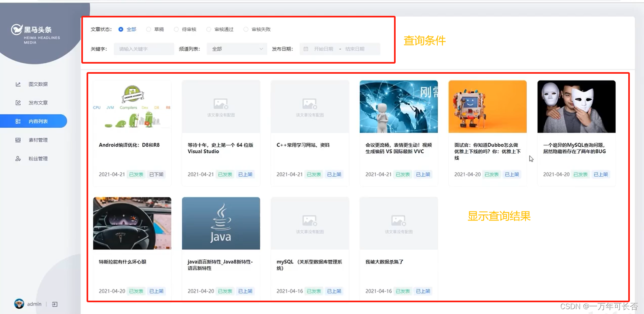Click the title Android编译优化: D8和R8

click(129, 145)
